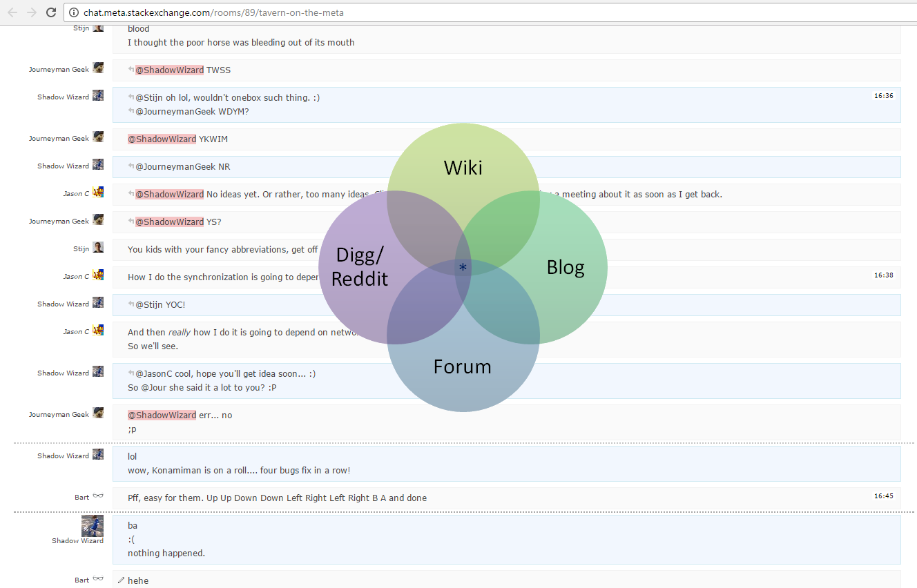Click 'Shadow Wizard' name under the large avatar
This screenshot has height=588, width=917.
77,541
